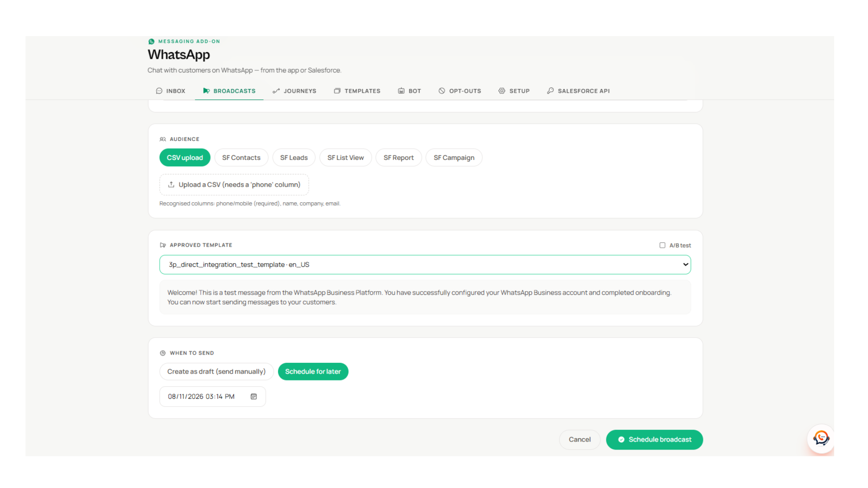Screen dimensions: 868x488
Task: Edit the scheduled date and time field
Action: click(212, 396)
